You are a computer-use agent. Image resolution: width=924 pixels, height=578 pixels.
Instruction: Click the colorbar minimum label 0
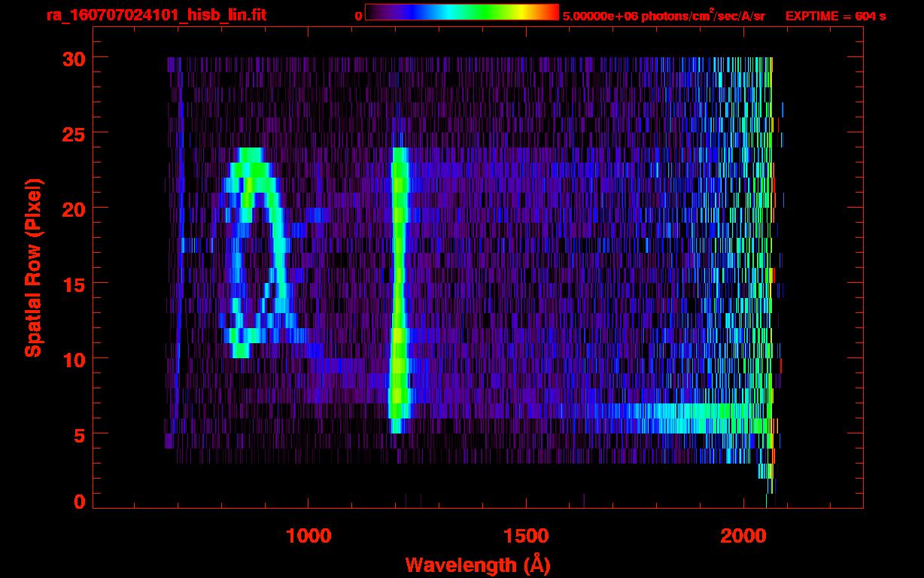coord(358,16)
